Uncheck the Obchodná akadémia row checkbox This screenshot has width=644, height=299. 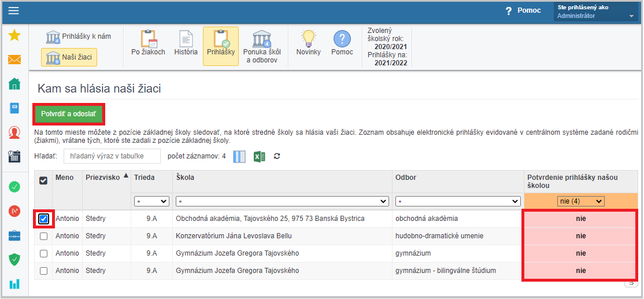click(x=43, y=219)
